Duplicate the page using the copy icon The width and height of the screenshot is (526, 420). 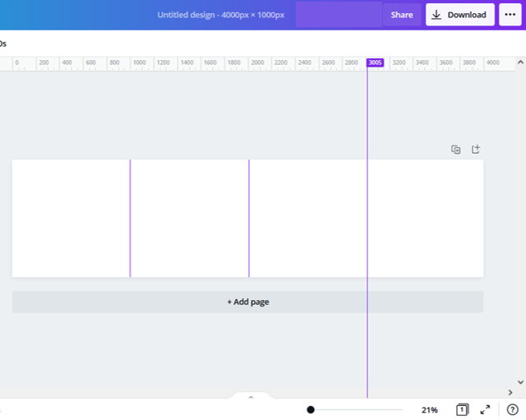click(455, 150)
